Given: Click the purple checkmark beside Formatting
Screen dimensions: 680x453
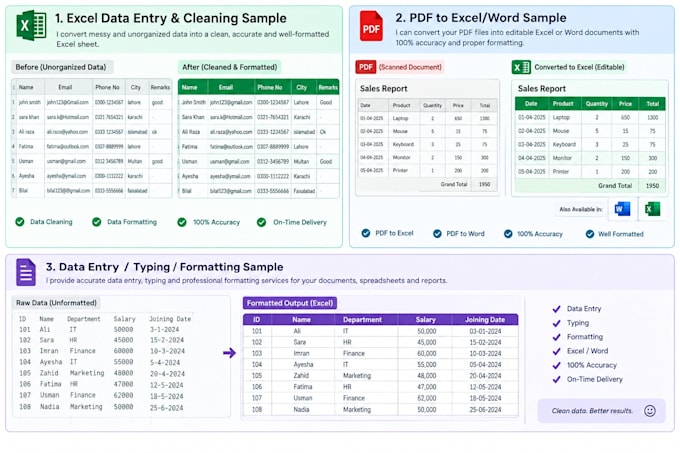Looking at the screenshot, I should pos(556,337).
